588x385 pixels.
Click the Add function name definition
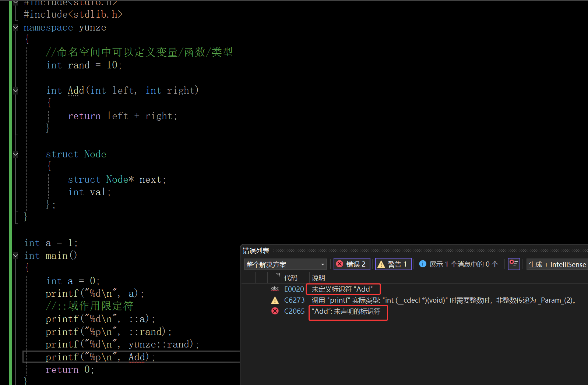[76, 90]
